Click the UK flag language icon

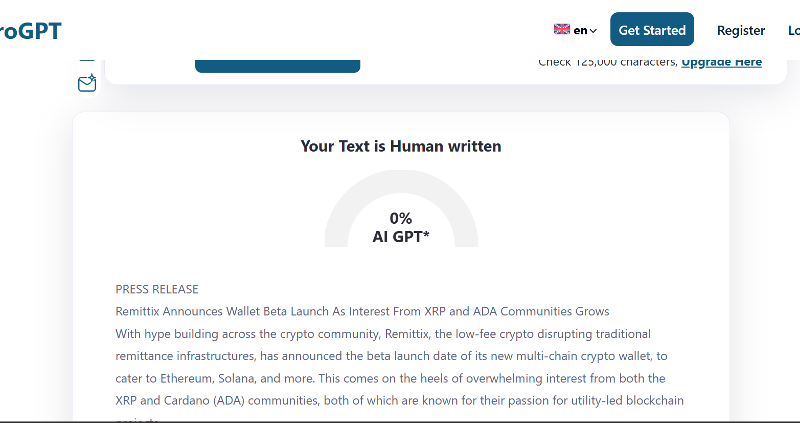click(x=561, y=30)
